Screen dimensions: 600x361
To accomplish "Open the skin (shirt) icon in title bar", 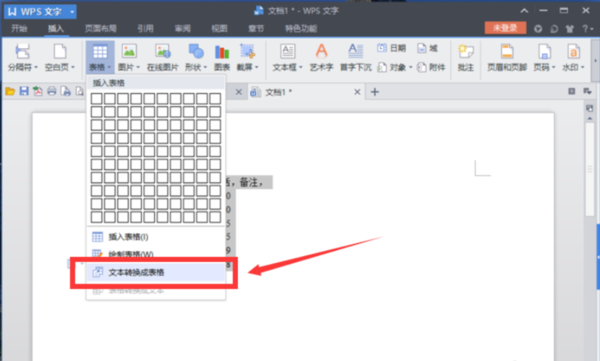I will (570, 29).
